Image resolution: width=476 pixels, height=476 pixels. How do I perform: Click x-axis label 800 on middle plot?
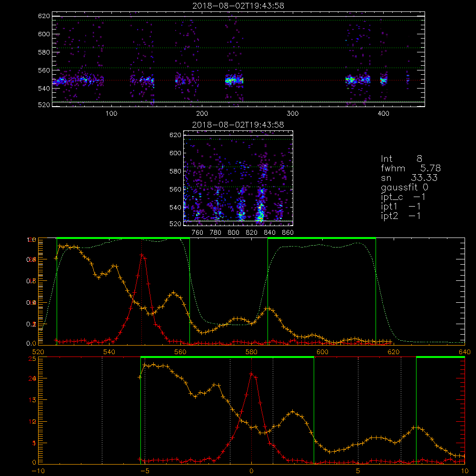(x=233, y=233)
